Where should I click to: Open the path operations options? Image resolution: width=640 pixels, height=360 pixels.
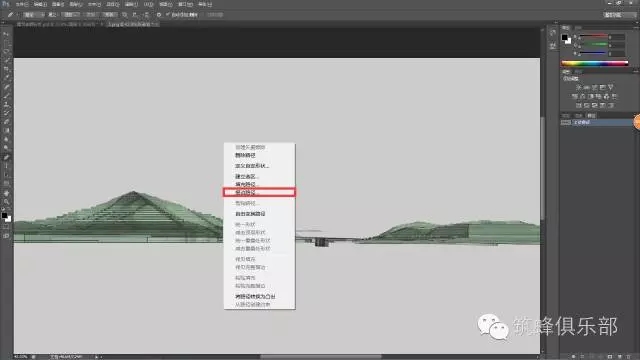pyautogui.click(x=124, y=15)
